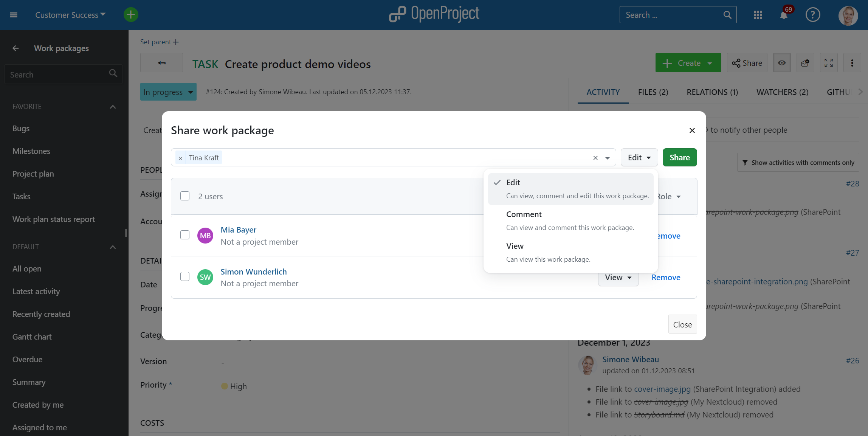
Task: Activate full screen view icon
Action: (829, 62)
